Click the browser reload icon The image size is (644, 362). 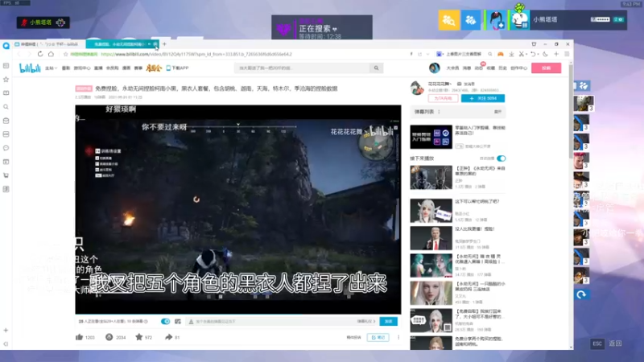pos(39,54)
